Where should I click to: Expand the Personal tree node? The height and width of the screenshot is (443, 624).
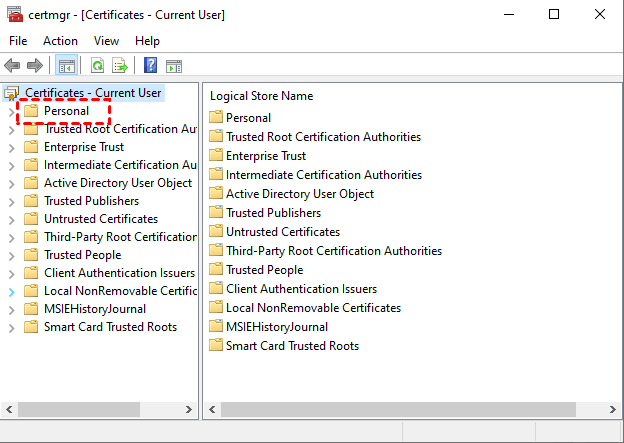click(x=12, y=111)
